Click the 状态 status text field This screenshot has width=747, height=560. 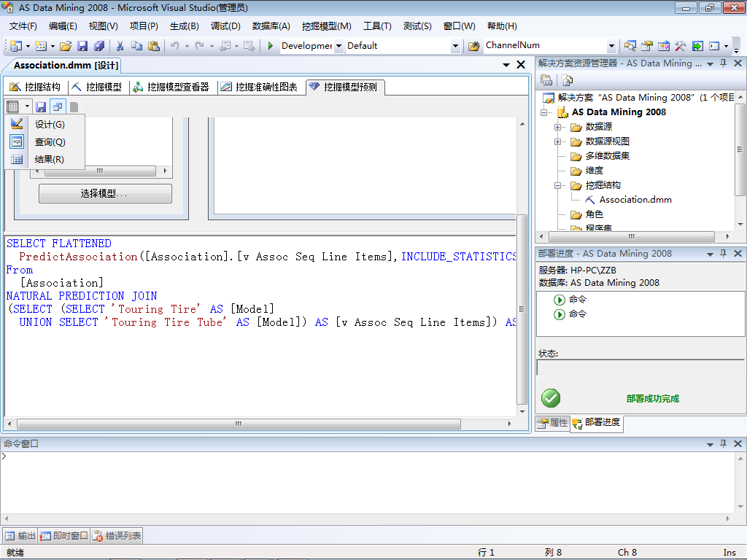click(640, 367)
